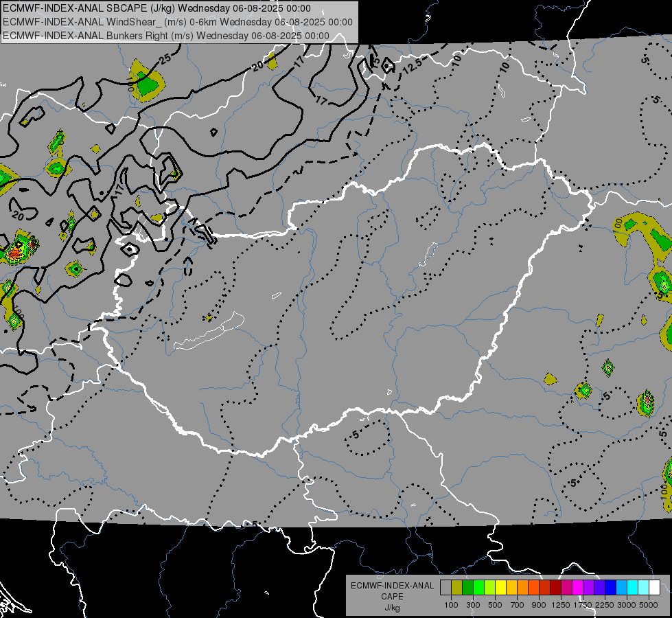Click the SBCAPE (J/kg) title line
The image size is (672, 618).
click(157, 8)
